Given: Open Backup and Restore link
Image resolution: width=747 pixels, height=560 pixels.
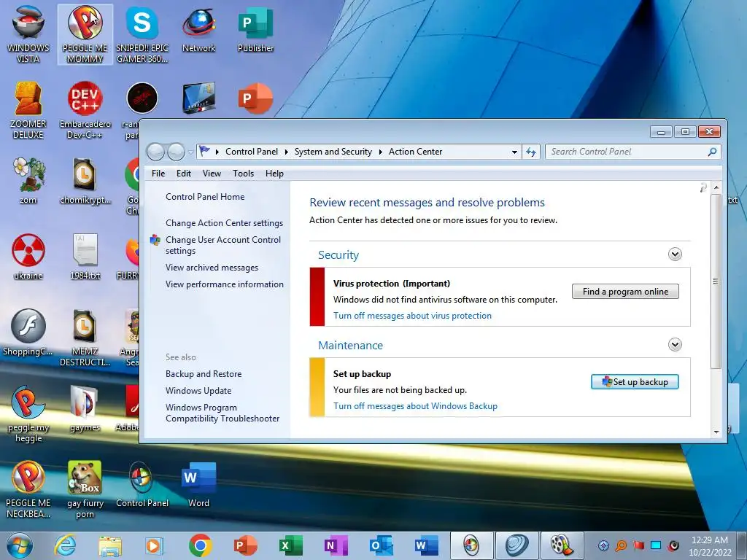Looking at the screenshot, I should 204,374.
